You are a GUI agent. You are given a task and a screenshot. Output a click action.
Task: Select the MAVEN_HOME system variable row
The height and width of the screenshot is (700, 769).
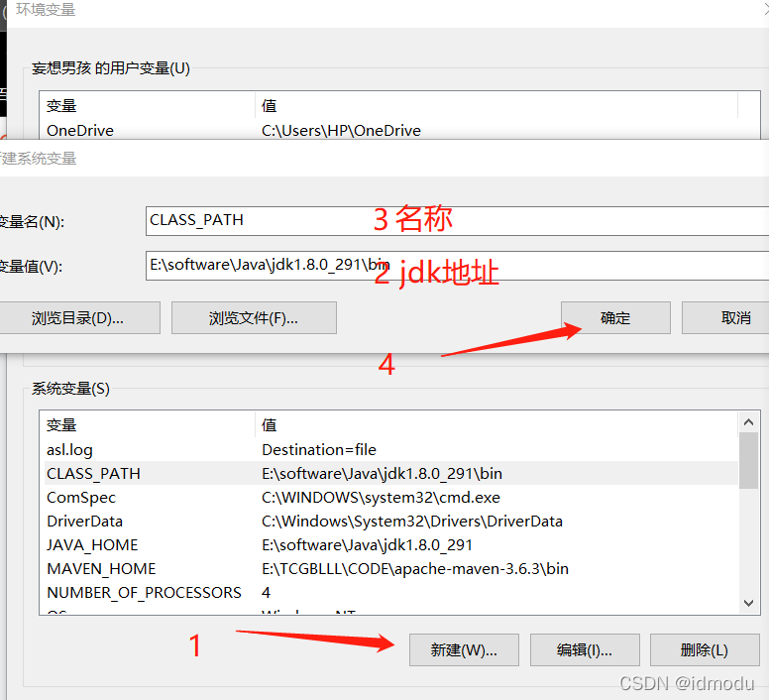coord(391,568)
